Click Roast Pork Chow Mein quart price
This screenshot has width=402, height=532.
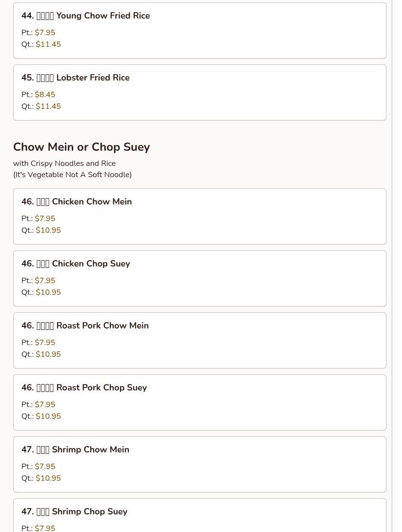pos(48,354)
